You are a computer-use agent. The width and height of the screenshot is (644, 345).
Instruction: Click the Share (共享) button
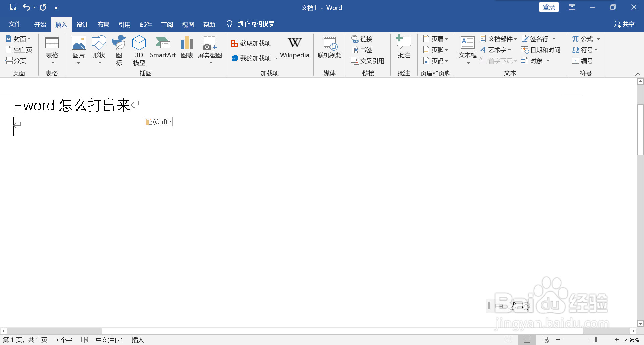click(x=624, y=24)
